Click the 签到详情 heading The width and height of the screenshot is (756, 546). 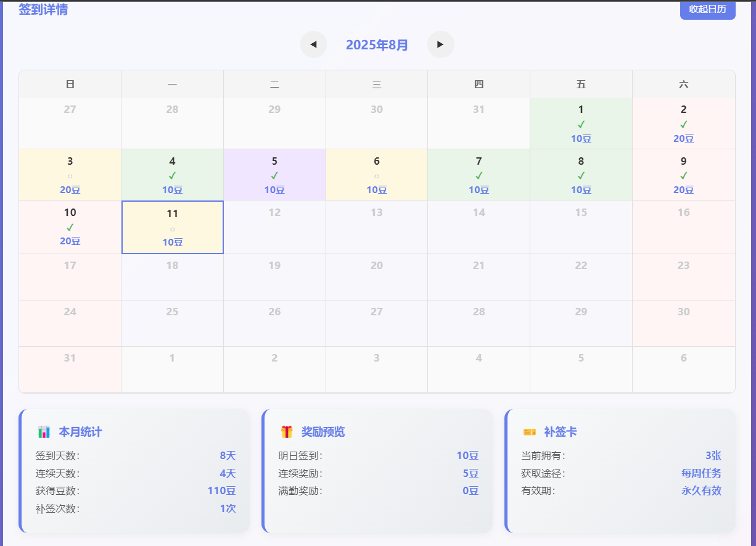click(x=43, y=9)
